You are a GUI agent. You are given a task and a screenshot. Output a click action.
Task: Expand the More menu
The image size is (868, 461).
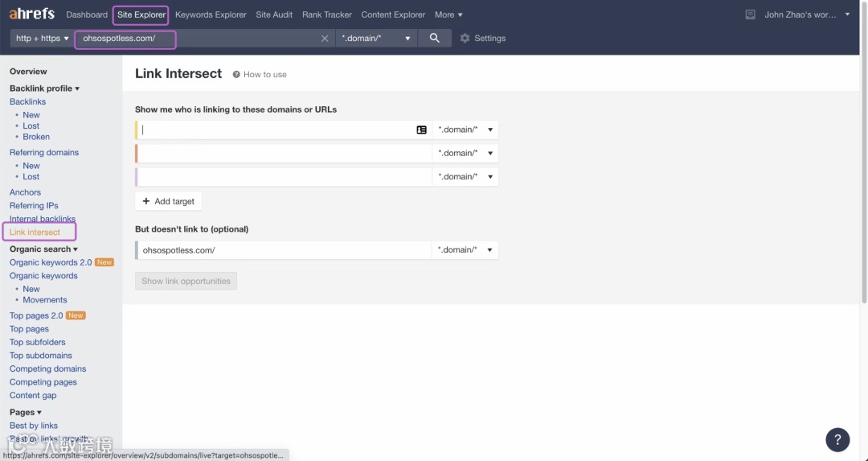click(x=448, y=15)
